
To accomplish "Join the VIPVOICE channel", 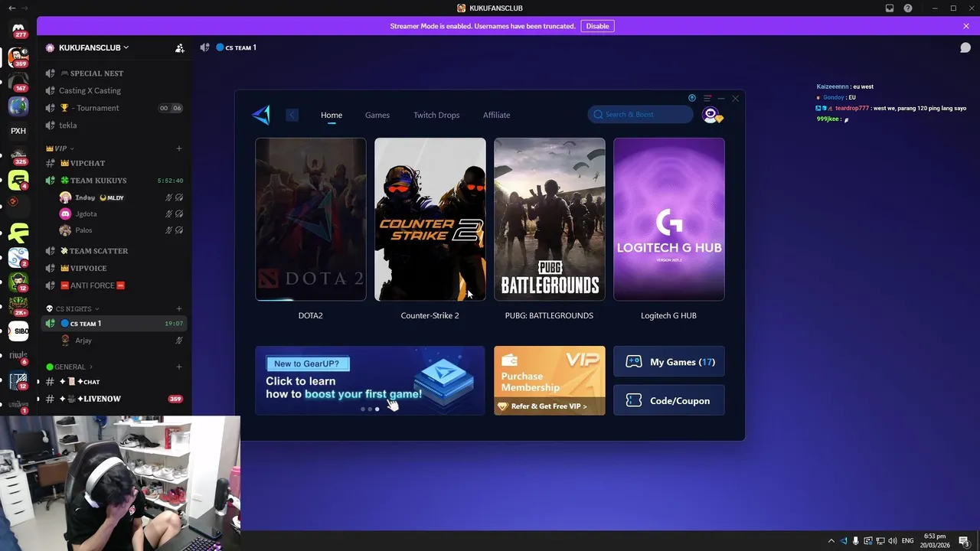I will (x=114, y=269).
